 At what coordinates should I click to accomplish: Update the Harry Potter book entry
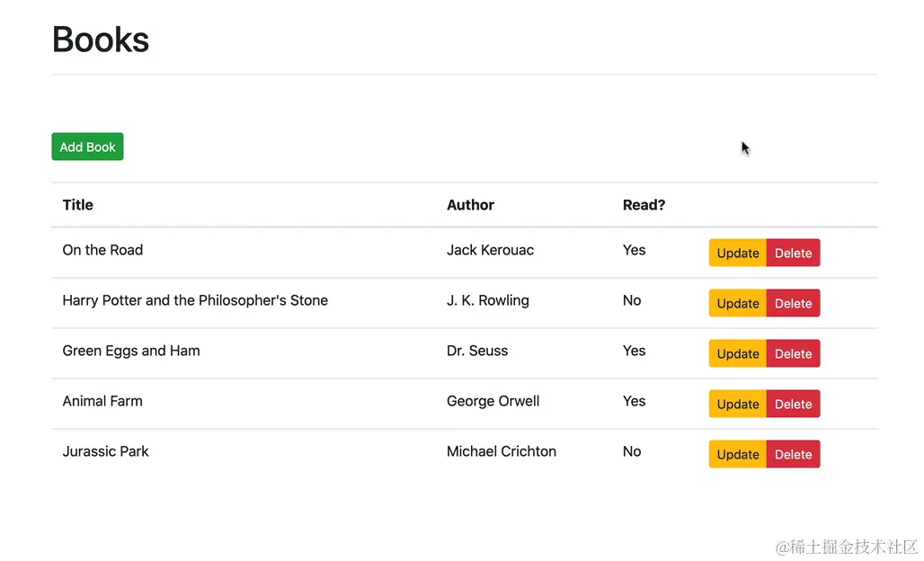point(738,303)
